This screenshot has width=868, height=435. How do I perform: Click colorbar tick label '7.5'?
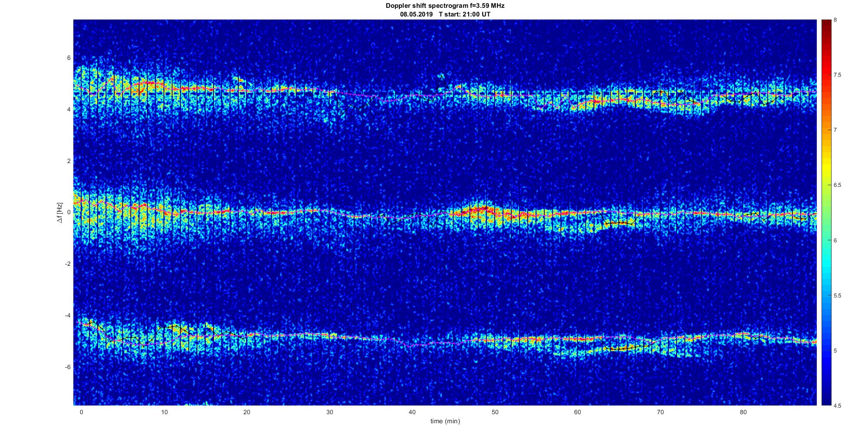coord(838,75)
